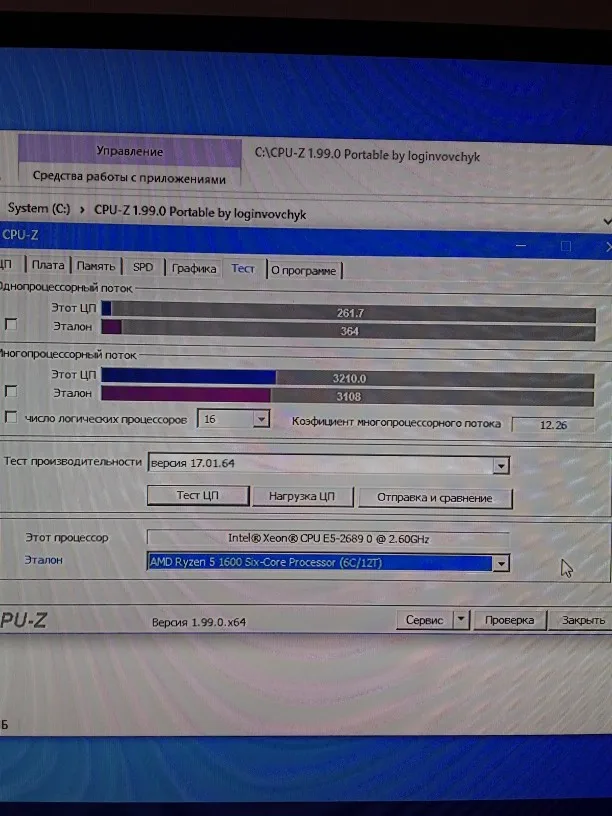Expand the Сервис button dropdown arrow
The width and height of the screenshot is (612, 816).
[461, 620]
